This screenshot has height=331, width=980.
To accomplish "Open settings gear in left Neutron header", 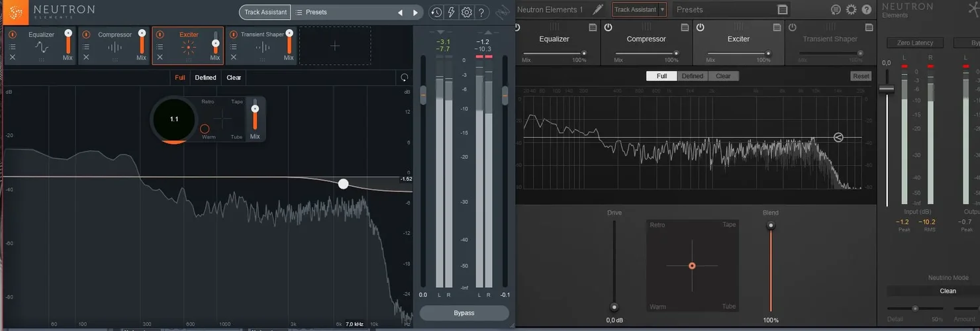I will coord(466,13).
